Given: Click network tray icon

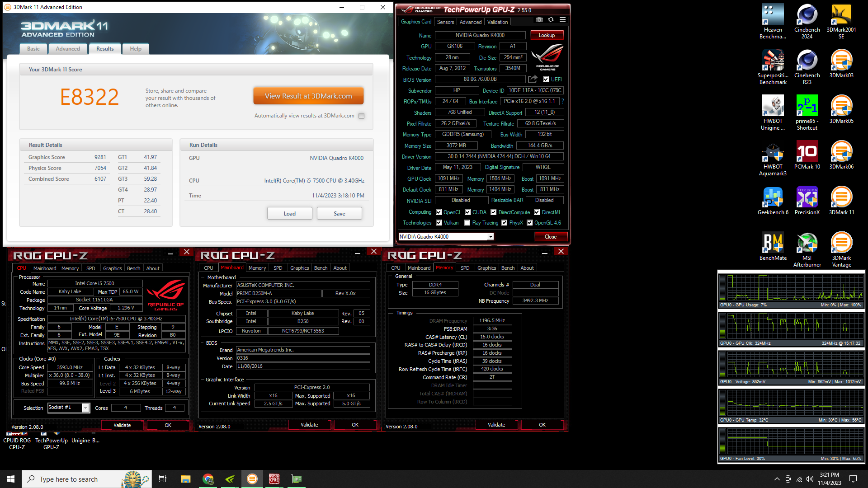Looking at the screenshot, I should [799, 479].
